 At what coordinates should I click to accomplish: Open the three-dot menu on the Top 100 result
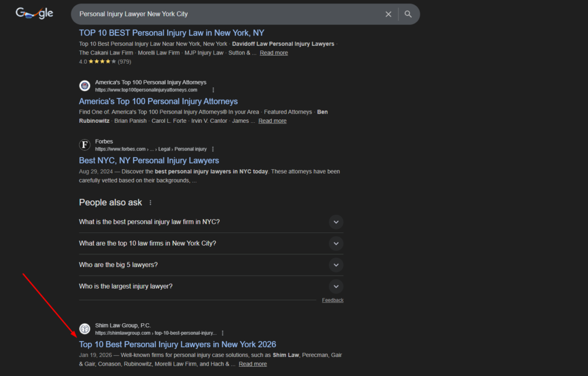pyautogui.click(x=213, y=90)
